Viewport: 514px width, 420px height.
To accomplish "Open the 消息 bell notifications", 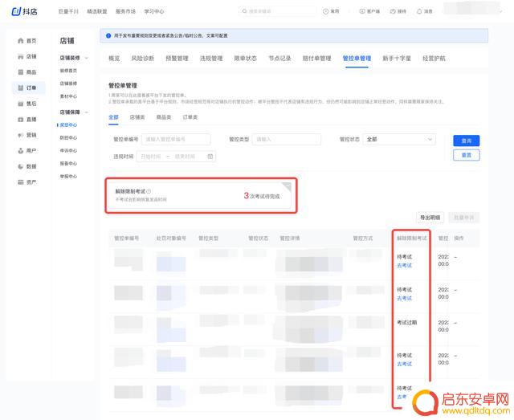I will tap(419, 11).
